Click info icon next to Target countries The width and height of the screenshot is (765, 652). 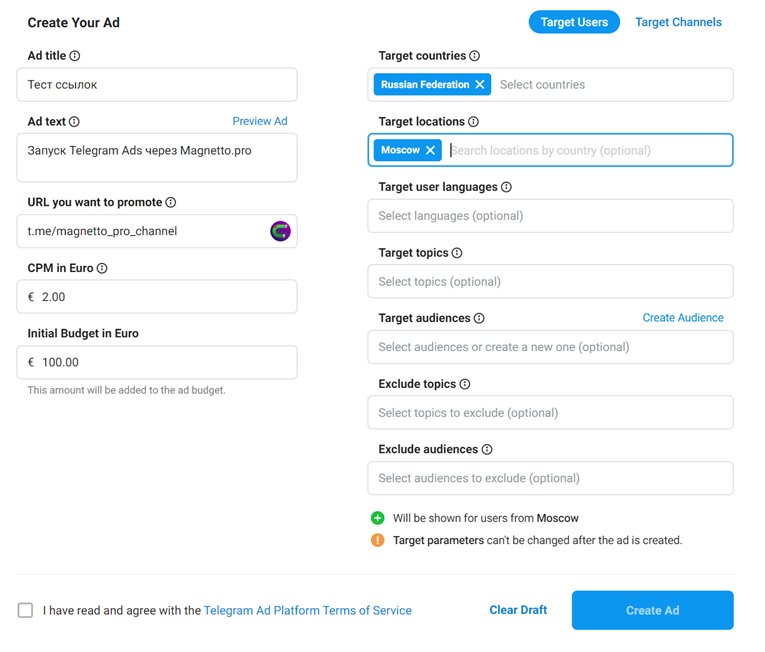(x=475, y=56)
